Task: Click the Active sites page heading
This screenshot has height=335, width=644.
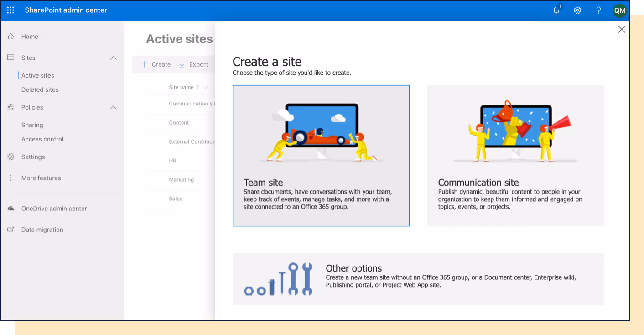Action: pyautogui.click(x=180, y=39)
